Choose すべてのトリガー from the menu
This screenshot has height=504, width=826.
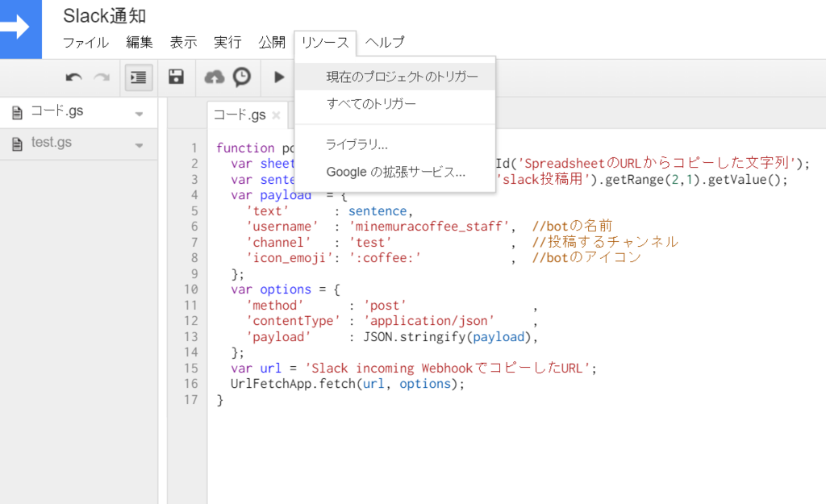point(371,104)
